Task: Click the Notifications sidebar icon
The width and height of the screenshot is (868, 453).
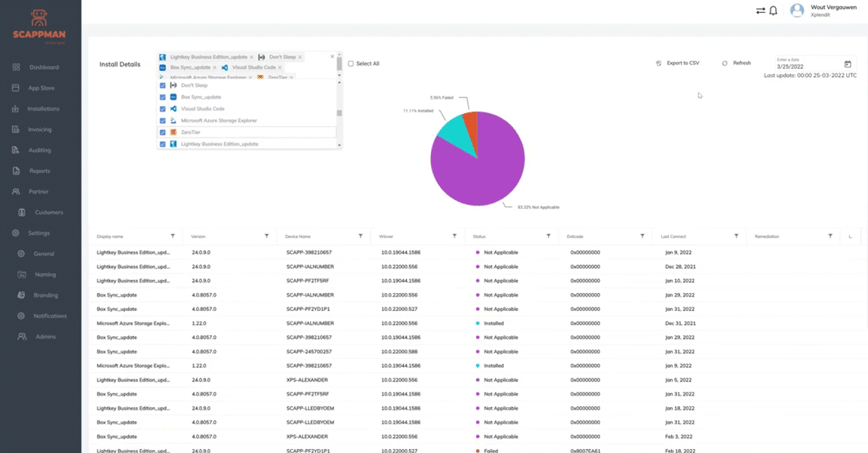Action: pos(21,316)
